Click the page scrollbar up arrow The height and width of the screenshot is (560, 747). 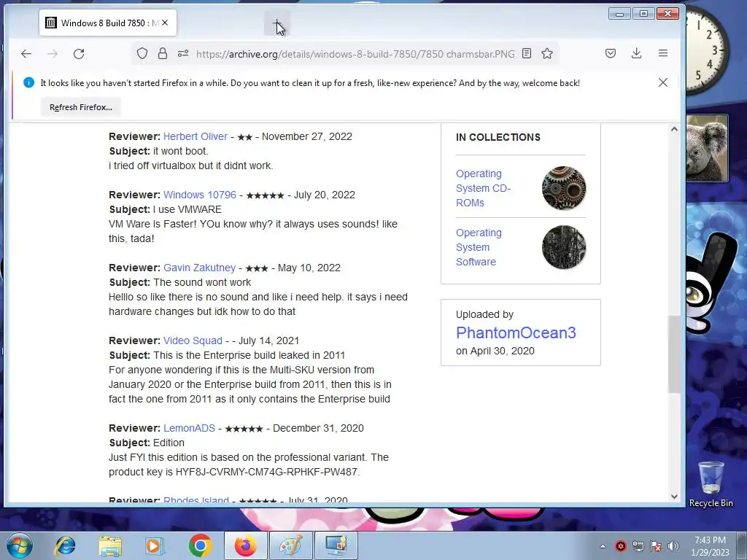(x=673, y=129)
